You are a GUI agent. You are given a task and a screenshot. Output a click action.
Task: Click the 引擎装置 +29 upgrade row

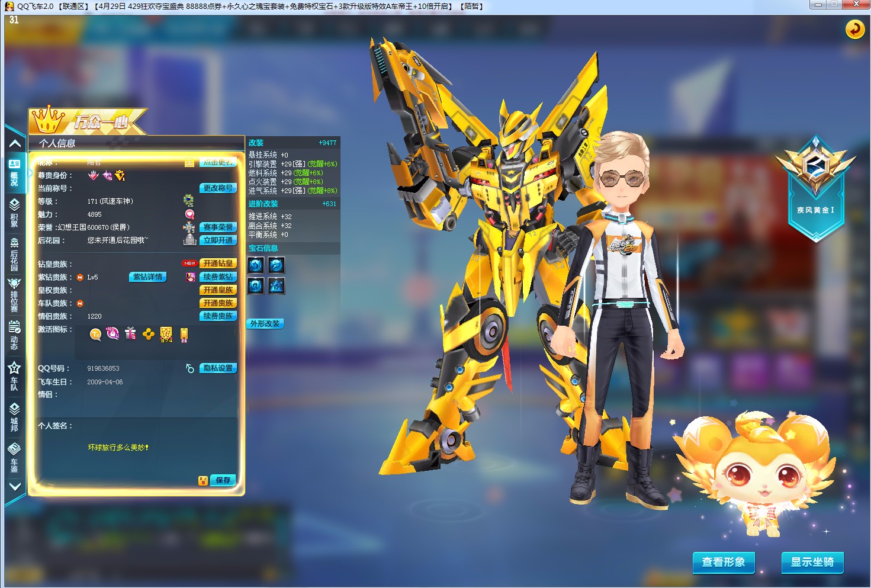point(293,164)
